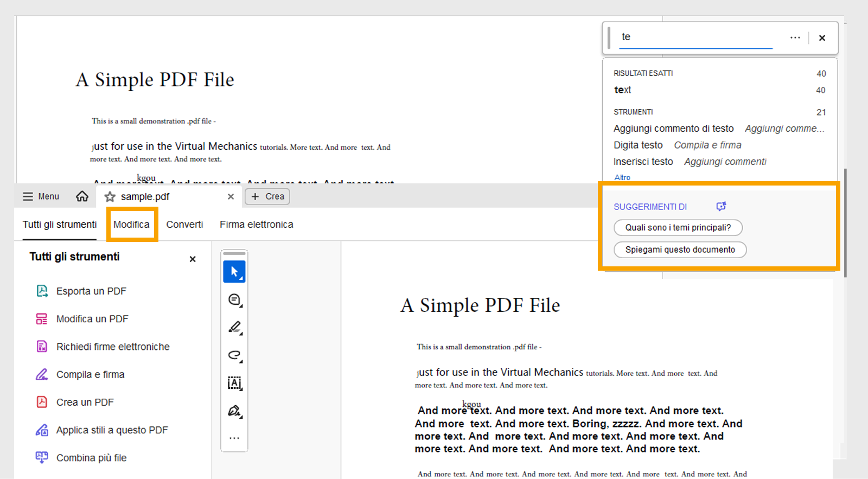Open the Menu hamburger button
Screen dimensions: 868x479
pos(41,196)
